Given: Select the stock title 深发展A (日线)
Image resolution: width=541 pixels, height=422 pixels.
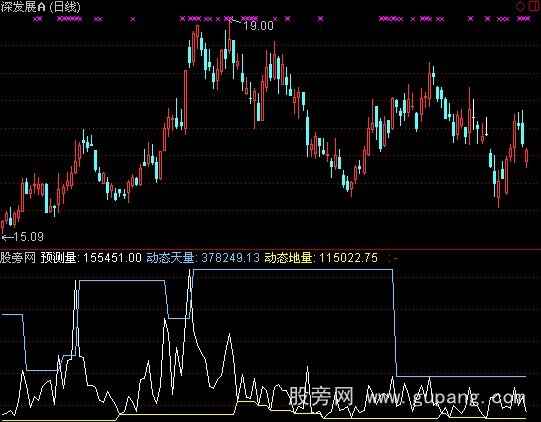Looking at the screenshot, I should pos(40,7).
